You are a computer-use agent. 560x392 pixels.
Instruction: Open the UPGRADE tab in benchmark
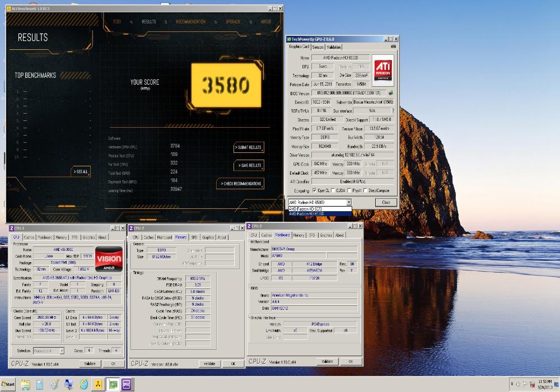coord(233,22)
